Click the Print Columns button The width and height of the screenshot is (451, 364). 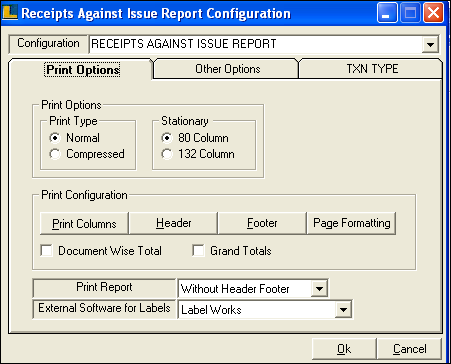point(84,223)
